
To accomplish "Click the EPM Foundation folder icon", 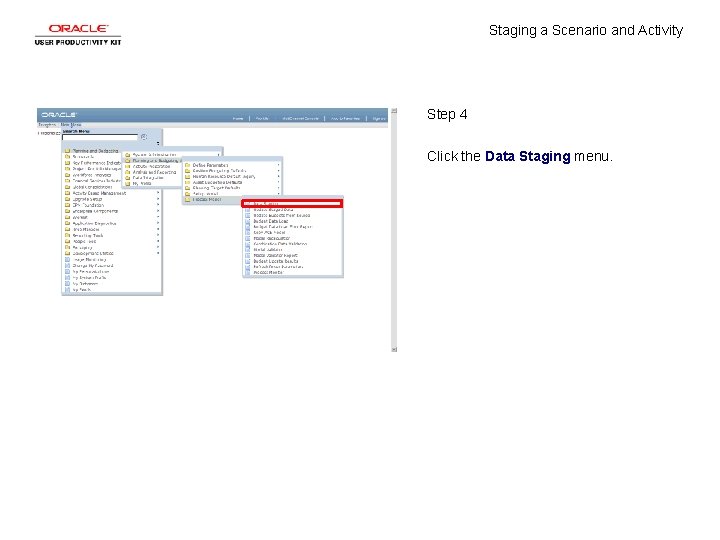I will click(x=68, y=205).
